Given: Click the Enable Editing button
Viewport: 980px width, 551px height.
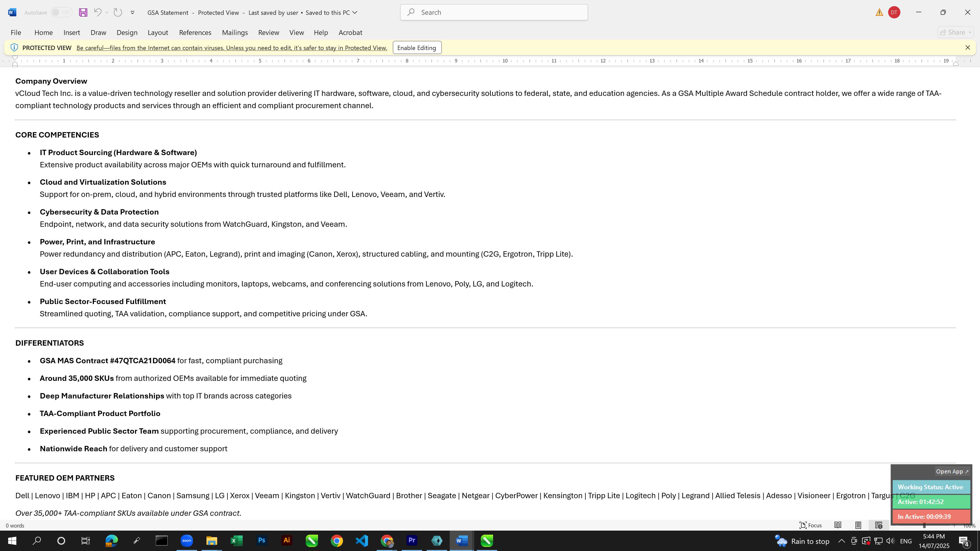Looking at the screenshot, I should click(x=417, y=47).
